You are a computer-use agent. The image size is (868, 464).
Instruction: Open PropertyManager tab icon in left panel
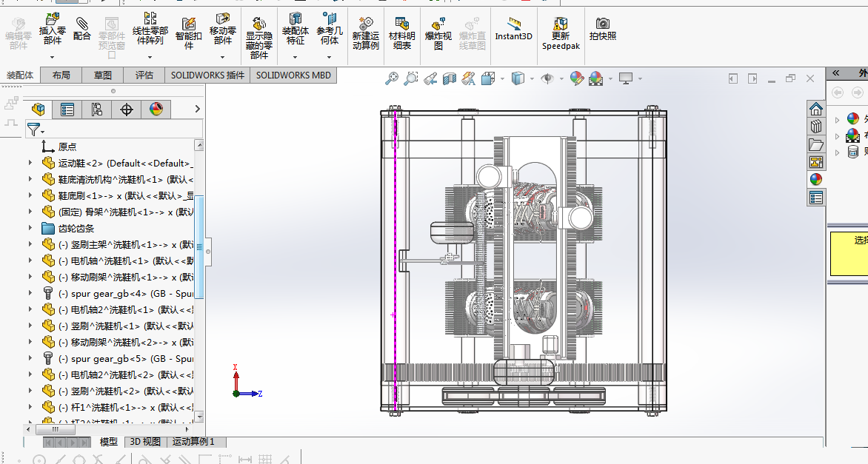point(67,110)
